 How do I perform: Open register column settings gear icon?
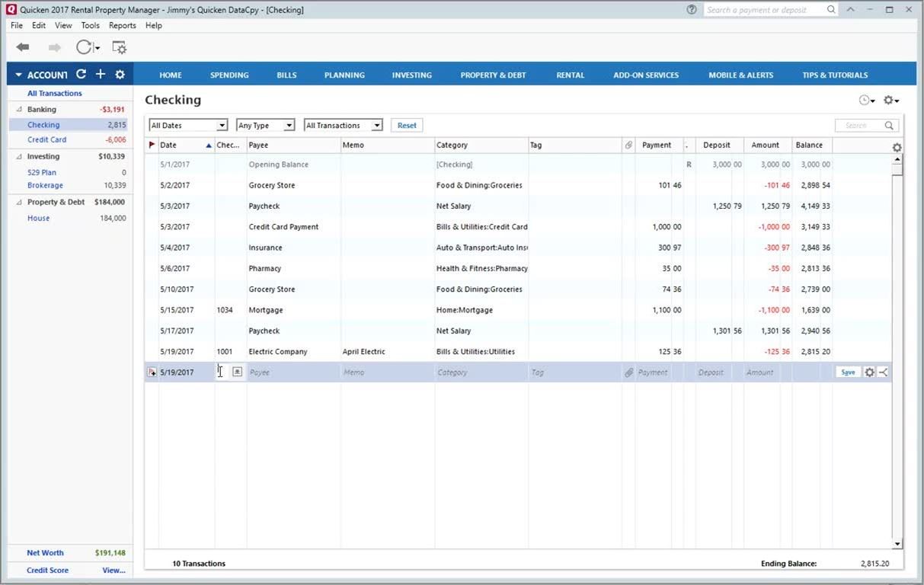897,148
